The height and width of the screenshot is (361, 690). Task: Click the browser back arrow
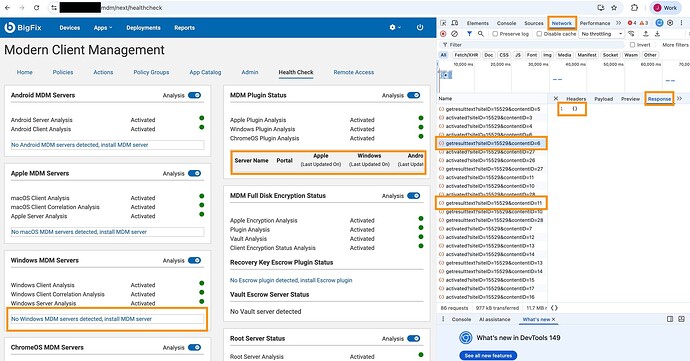point(7,7)
